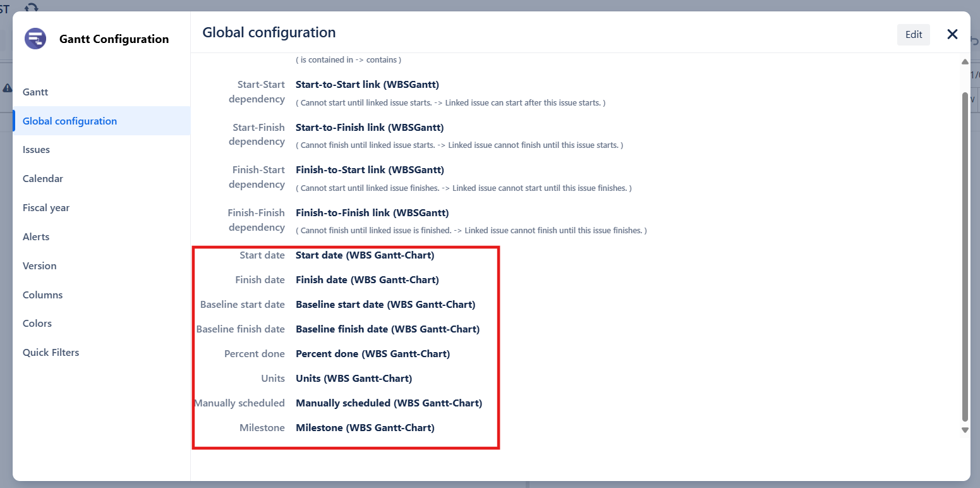Click Milestone (WBS Gantt-Chart) field value

365,428
